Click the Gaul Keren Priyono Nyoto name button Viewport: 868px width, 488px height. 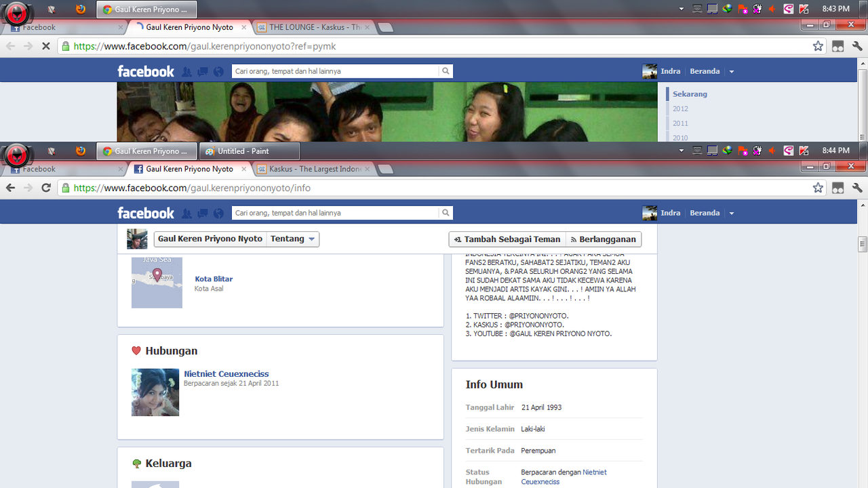pyautogui.click(x=210, y=239)
